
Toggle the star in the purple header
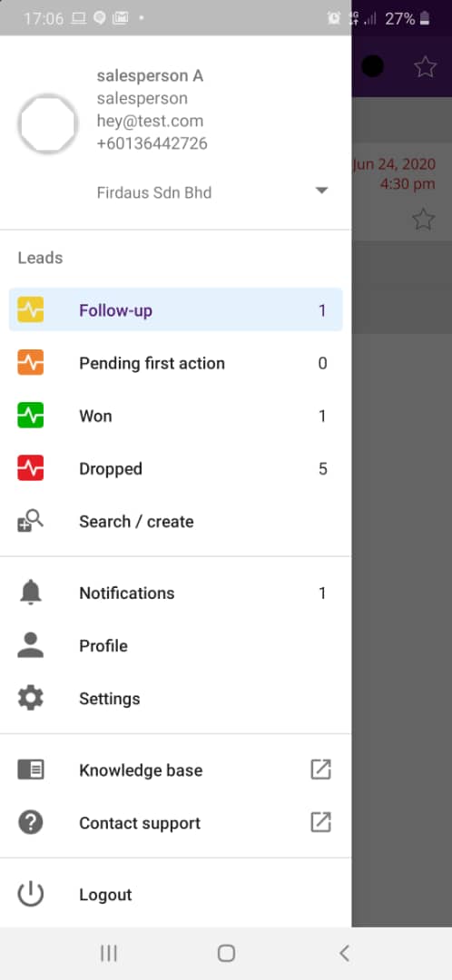coord(425,66)
